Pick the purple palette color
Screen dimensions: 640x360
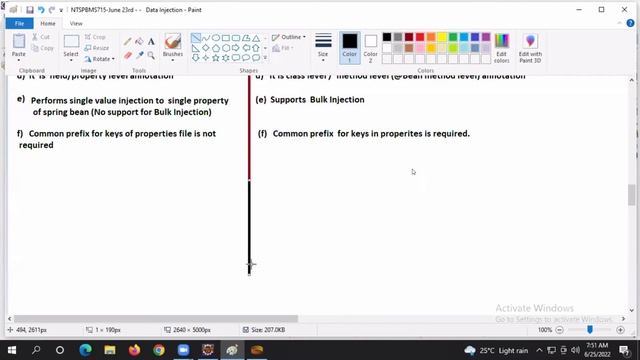(x=486, y=37)
